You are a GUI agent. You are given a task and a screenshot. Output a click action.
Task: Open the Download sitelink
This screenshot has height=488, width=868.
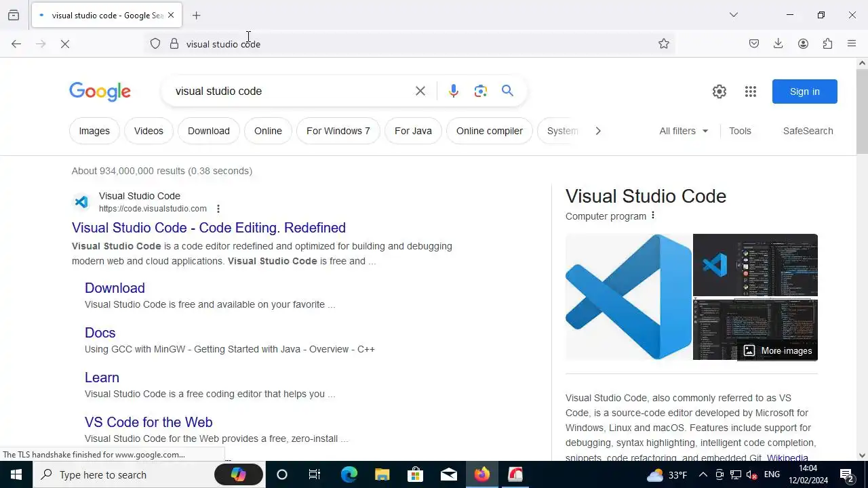coord(115,288)
